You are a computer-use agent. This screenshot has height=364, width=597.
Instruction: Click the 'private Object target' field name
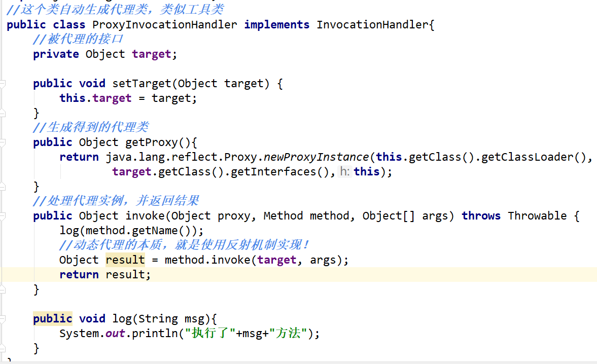coord(151,54)
